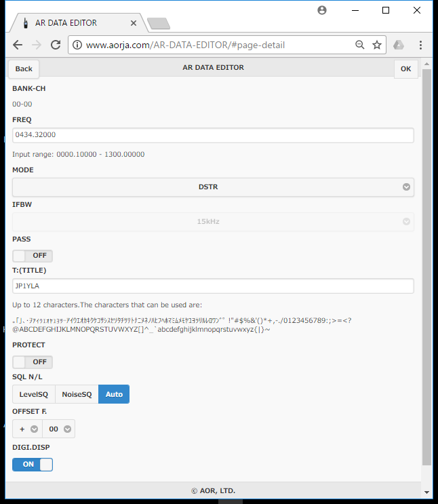Image resolution: width=438 pixels, height=504 pixels.
Task: Toggle the PROTECT switch
Action: pyautogui.click(x=33, y=362)
